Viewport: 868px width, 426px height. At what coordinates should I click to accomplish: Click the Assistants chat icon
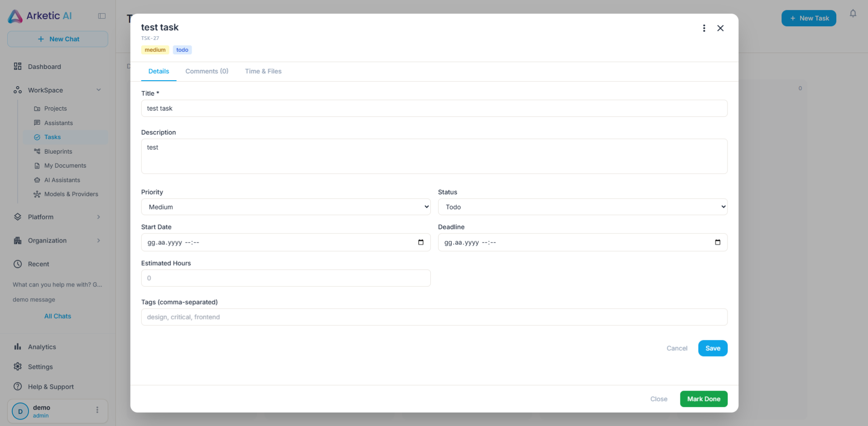(37, 123)
